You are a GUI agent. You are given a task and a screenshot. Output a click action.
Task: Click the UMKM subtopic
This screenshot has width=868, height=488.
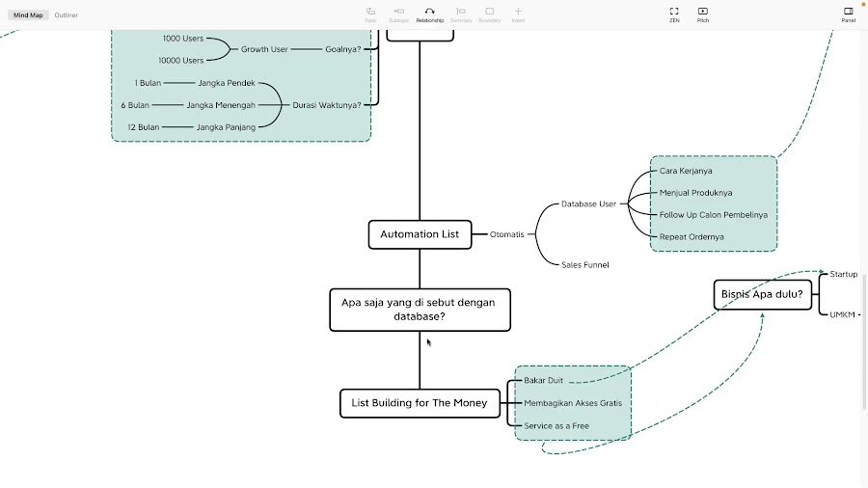click(x=842, y=314)
